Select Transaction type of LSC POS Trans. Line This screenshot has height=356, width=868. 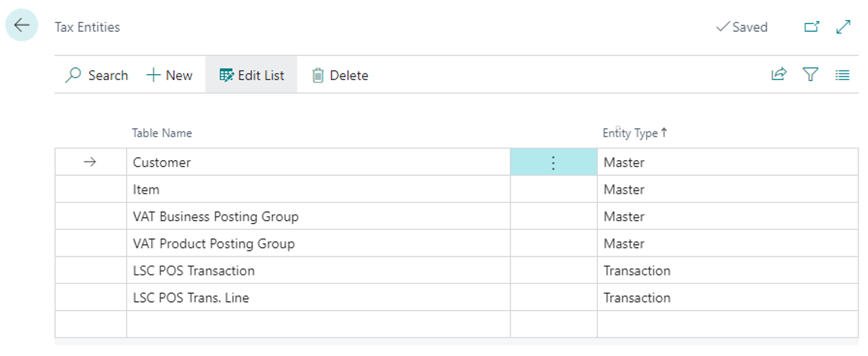[x=637, y=298]
